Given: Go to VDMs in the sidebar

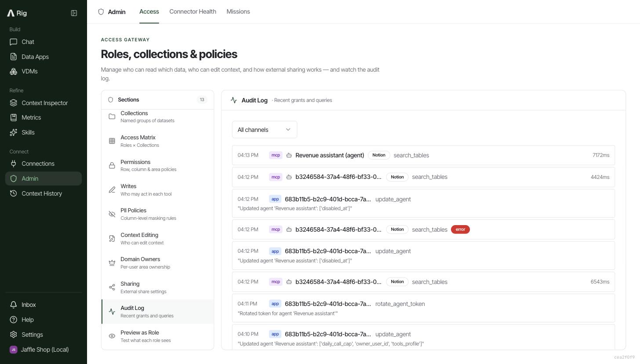Looking at the screenshot, I should [x=44, y=71].
